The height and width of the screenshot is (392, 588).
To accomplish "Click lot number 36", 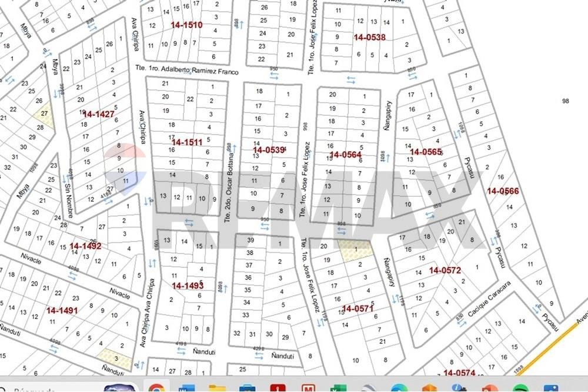I will point(248,278).
